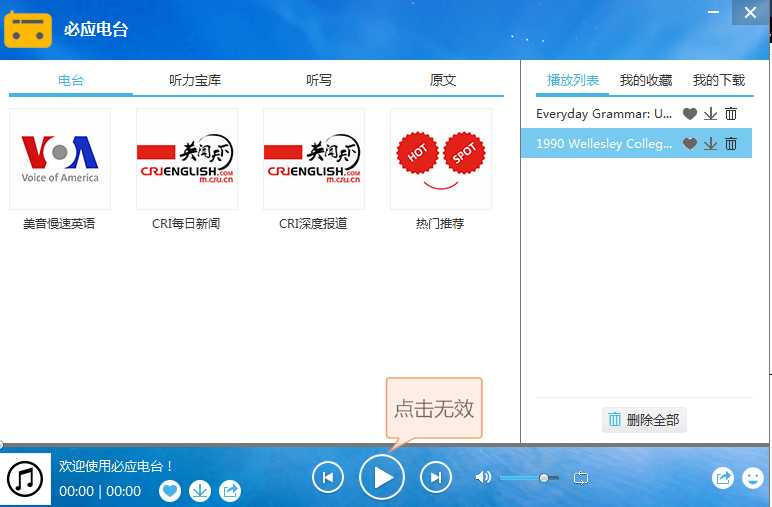Select the 播放列表 tab
772x507 pixels.
(x=573, y=80)
